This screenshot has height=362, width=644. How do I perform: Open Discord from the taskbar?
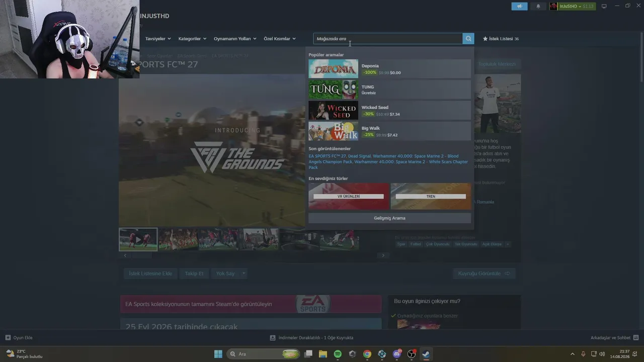click(397, 354)
